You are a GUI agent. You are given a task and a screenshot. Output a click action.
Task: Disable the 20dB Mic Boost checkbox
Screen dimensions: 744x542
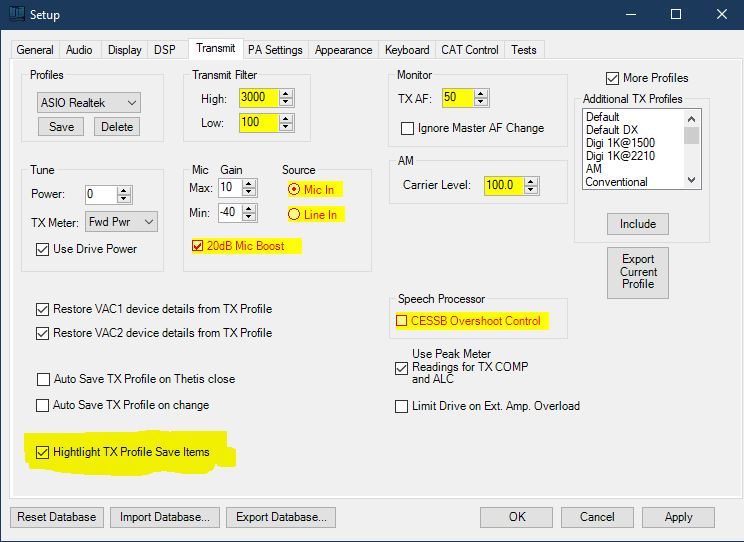(198, 246)
